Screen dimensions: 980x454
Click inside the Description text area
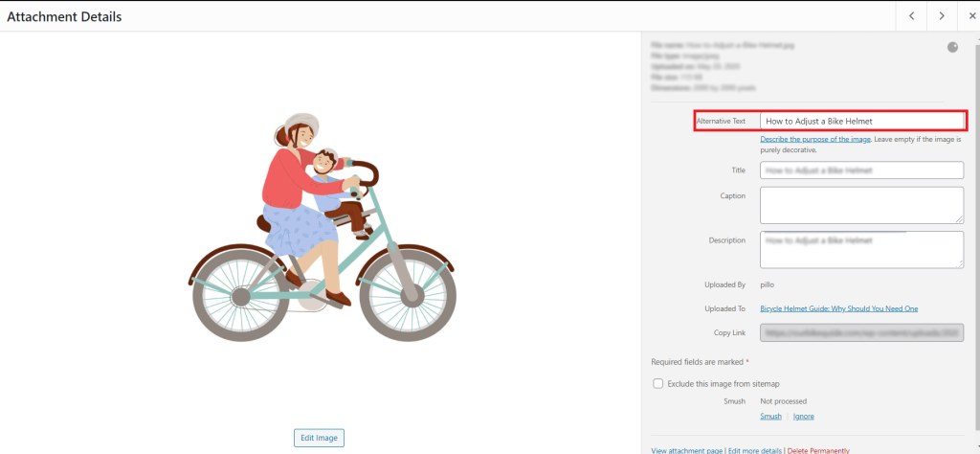861,249
